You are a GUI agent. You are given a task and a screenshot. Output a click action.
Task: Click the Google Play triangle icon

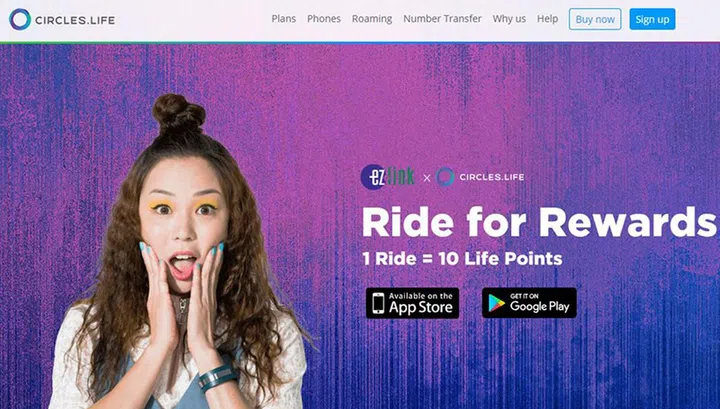coord(496,303)
